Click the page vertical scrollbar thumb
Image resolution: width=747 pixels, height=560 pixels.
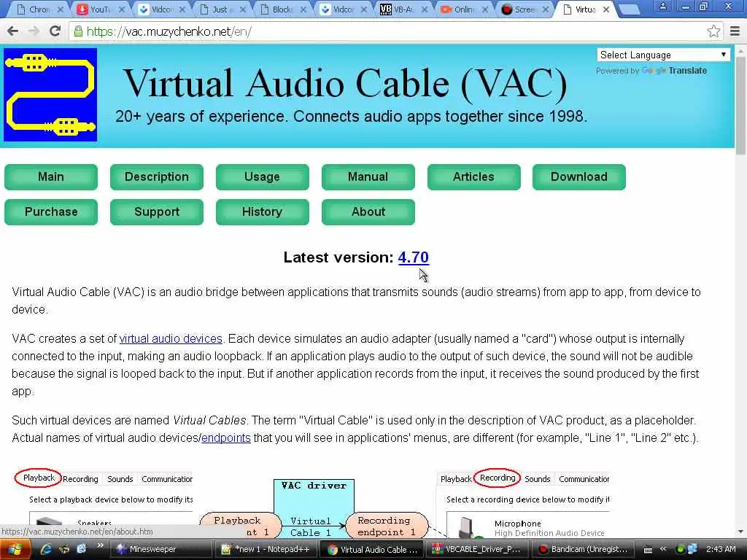[x=740, y=105]
